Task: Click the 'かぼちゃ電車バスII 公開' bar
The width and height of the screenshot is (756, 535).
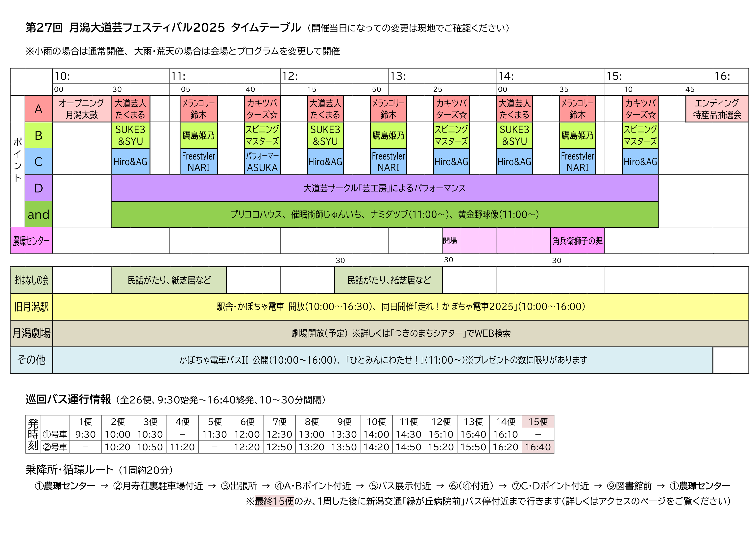Action: pos(383,360)
